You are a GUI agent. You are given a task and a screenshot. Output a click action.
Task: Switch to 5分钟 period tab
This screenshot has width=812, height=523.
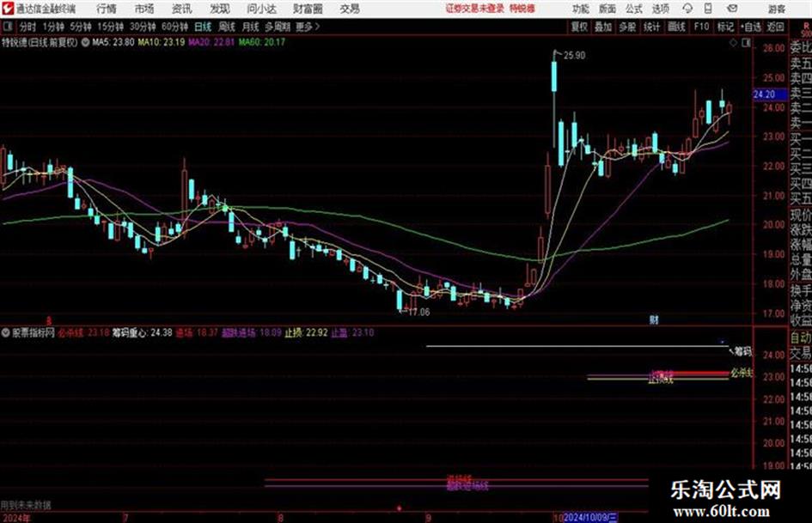[80, 27]
